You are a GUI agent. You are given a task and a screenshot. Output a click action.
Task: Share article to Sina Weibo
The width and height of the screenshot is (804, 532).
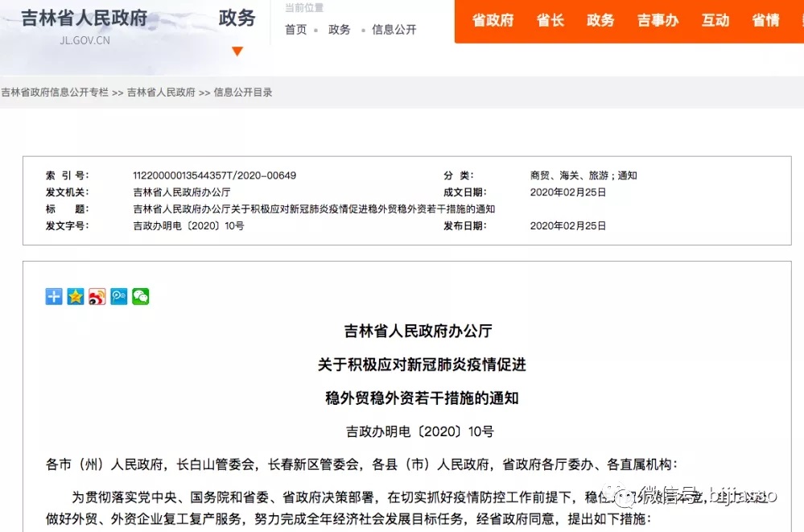pyautogui.click(x=97, y=296)
